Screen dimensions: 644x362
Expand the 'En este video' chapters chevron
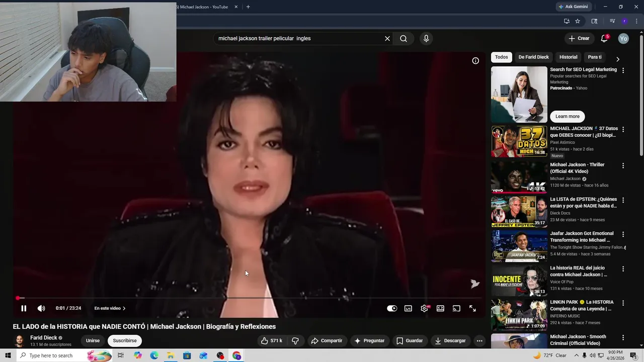click(124, 308)
